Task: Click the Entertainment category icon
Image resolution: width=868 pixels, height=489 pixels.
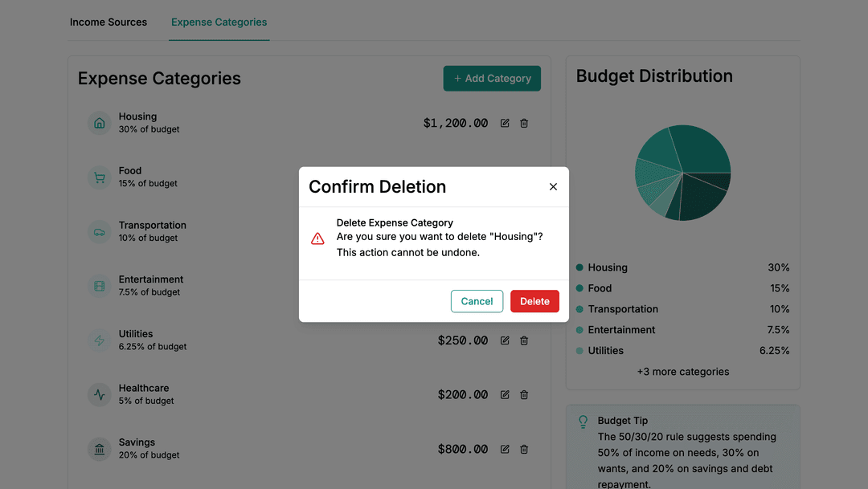Action: 99,286
